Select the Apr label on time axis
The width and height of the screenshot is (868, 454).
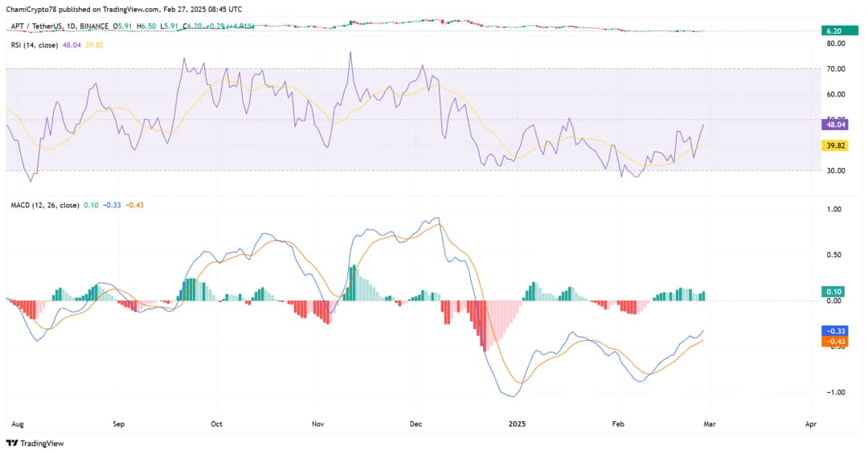tap(810, 422)
